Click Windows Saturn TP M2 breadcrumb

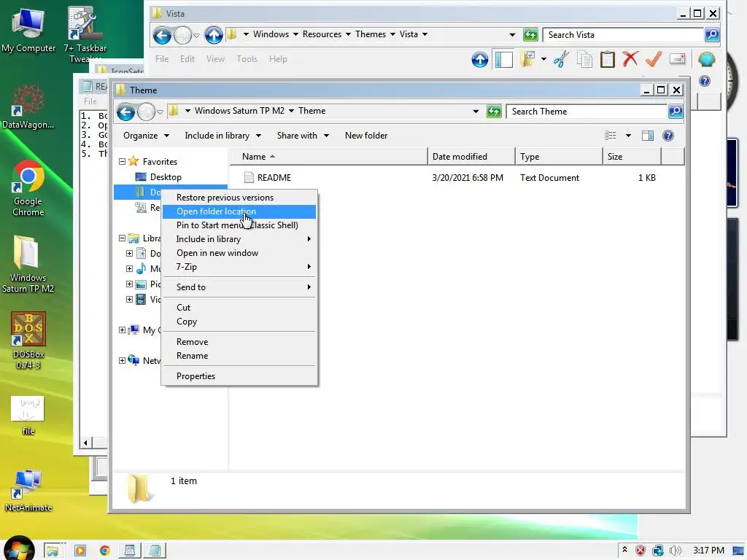point(239,111)
